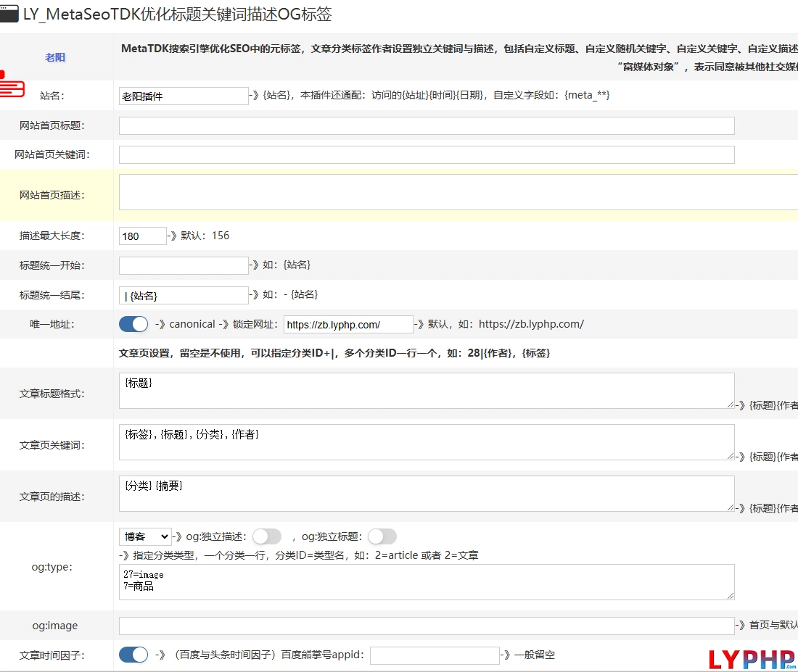798x672 pixels.
Task: Click the 锁定网址 URL input field
Action: [x=348, y=324]
